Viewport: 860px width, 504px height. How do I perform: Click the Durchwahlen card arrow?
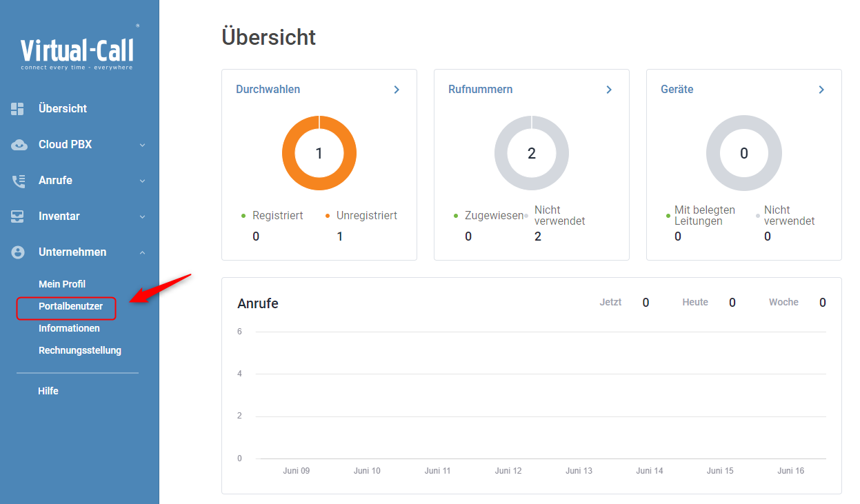(x=397, y=90)
